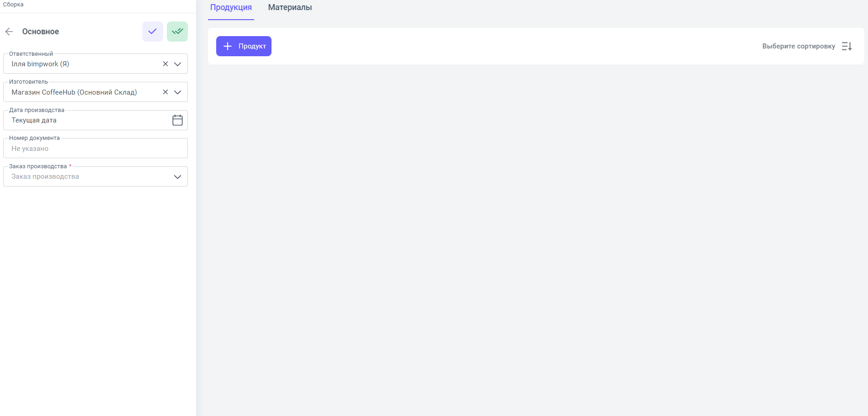Click on the Ілля bimpwork (Я) value
The image size is (868, 416).
(40, 64)
